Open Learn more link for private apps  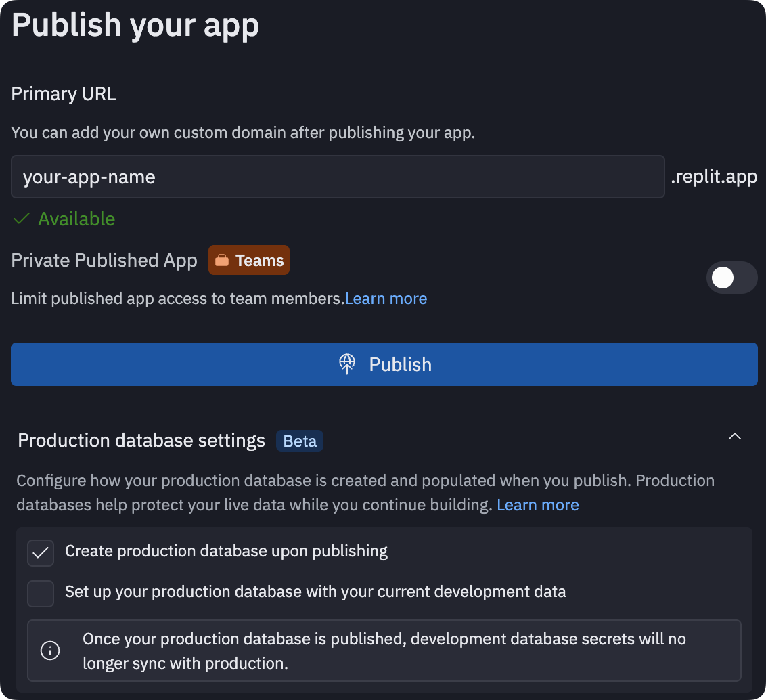(x=386, y=299)
